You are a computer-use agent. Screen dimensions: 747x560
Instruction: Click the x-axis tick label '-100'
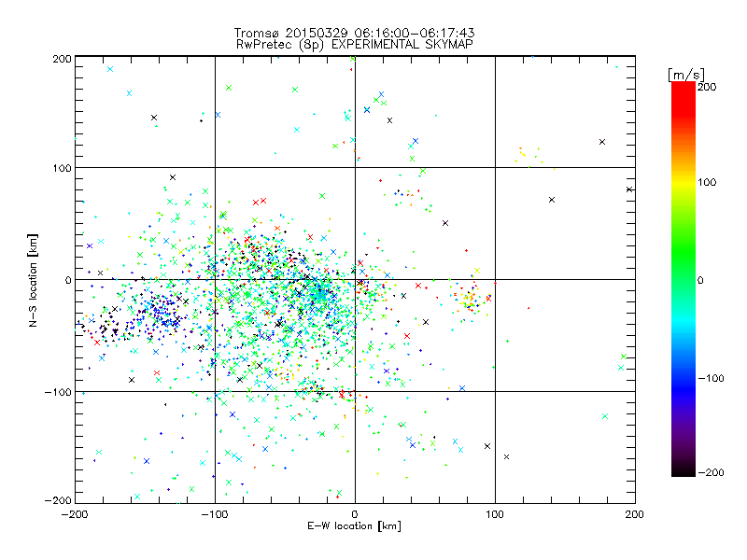click(215, 514)
